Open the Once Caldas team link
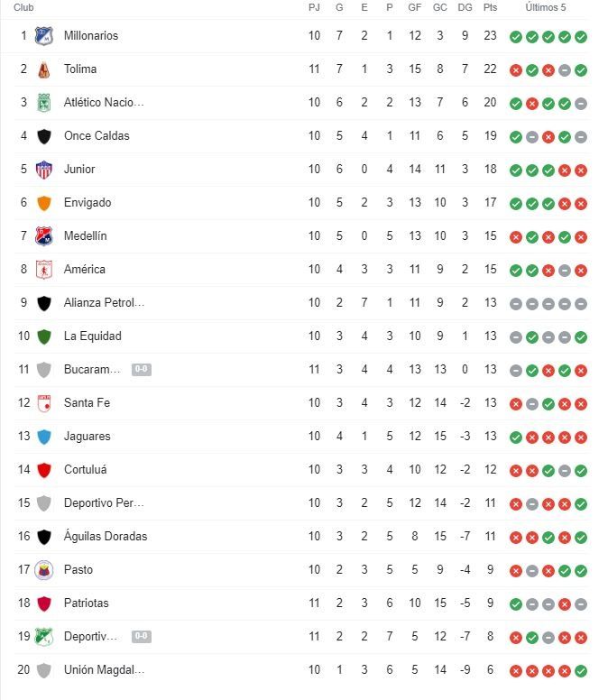Screen dimensions: 608x700 [97, 135]
